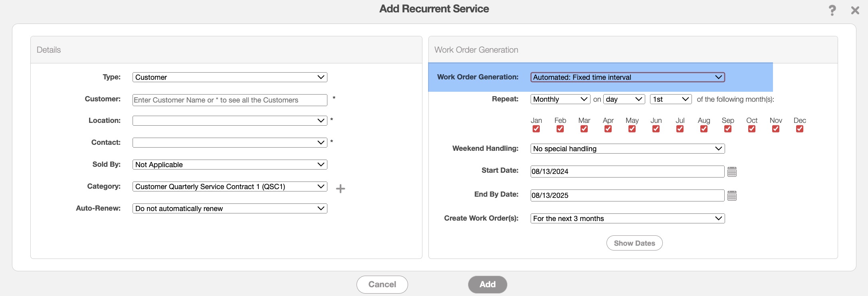Click the Cancel button
868x296 pixels.
pos(382,284)
